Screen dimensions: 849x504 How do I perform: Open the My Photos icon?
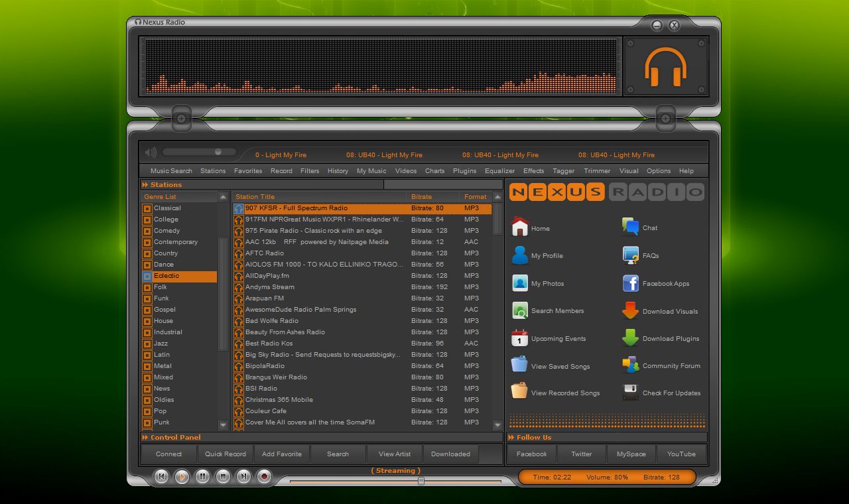coord(520,283)
